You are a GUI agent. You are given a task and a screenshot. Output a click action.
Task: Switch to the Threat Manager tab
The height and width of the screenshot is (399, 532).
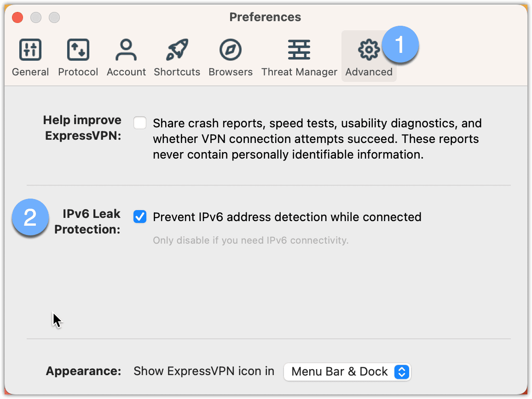pos(299,56)
